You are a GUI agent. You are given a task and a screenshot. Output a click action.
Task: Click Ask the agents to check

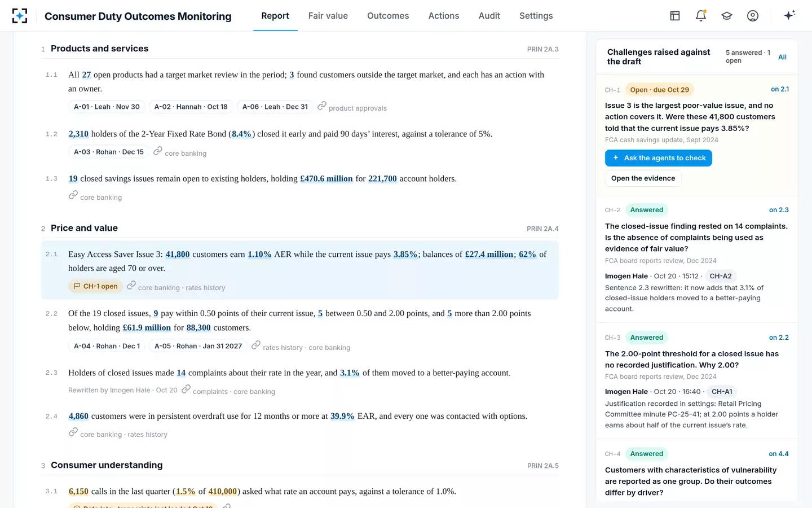[659, 158]
